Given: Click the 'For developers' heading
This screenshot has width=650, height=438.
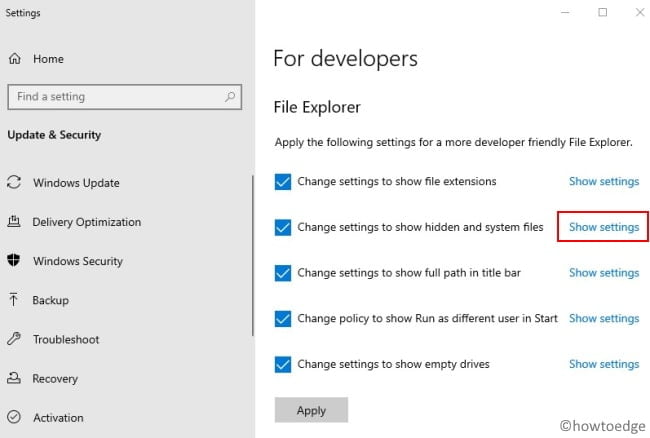Looking at the screenshot, I should coord(345,59).
